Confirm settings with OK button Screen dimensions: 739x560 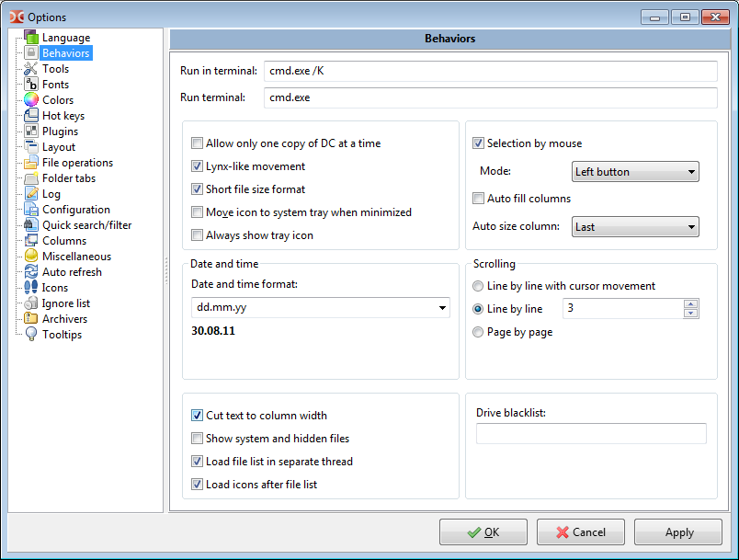point(483,532)
